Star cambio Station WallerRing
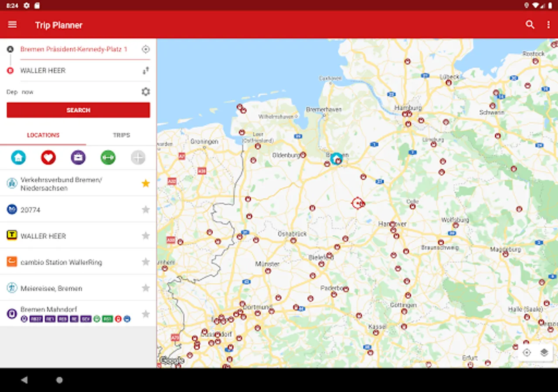 (146, 262)
